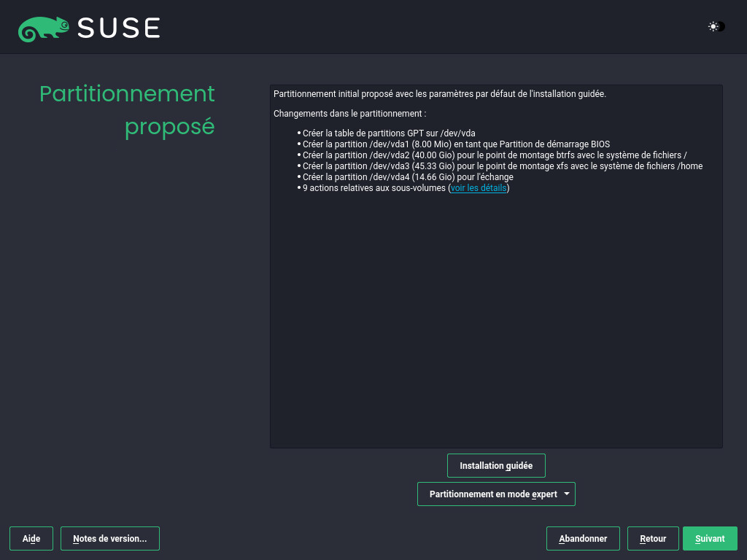
Task: Expand Partitionnement en mode expert dropdown
Action: click(496, 494)
